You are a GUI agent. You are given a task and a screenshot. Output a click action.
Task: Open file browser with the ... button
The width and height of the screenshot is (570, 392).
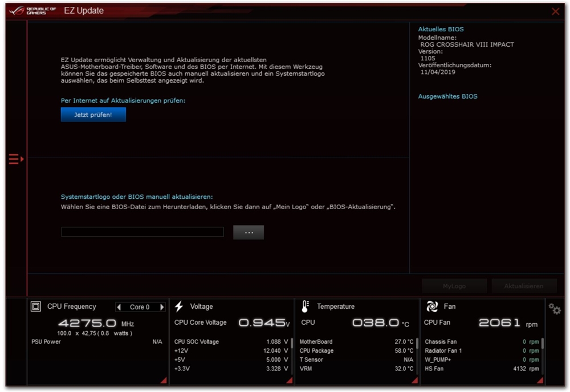(249, 232)
